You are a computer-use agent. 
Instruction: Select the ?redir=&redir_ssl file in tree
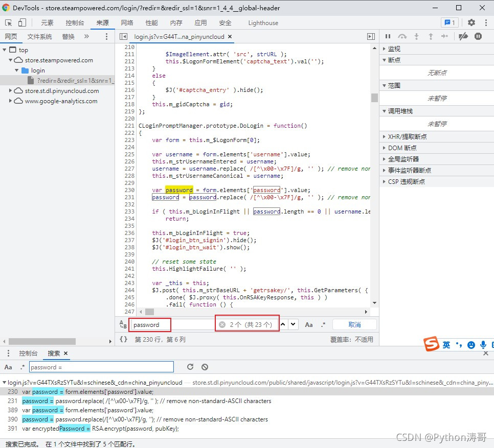(x=57, y=81)
